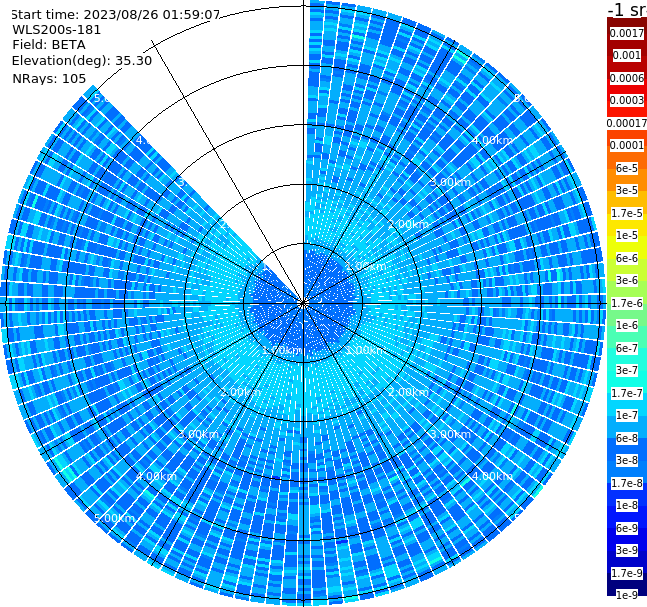Select the 1.7e-6 green colorbar label

[x=626, y=303]
